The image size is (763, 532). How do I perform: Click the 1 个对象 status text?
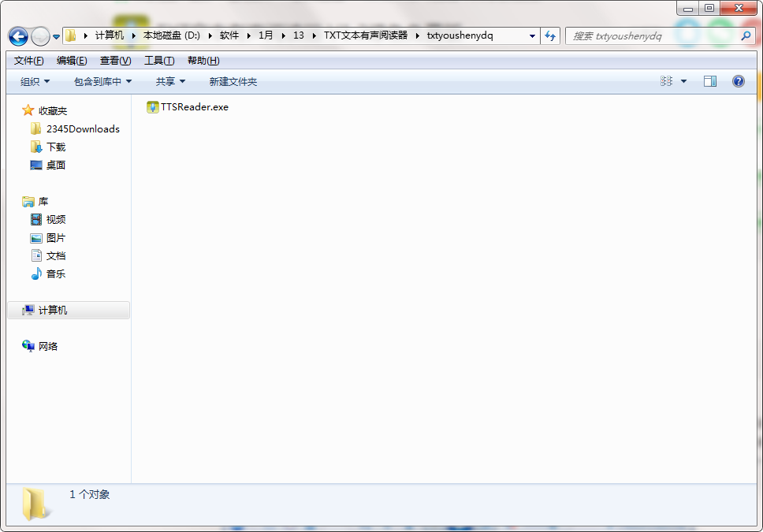(90, 494)
